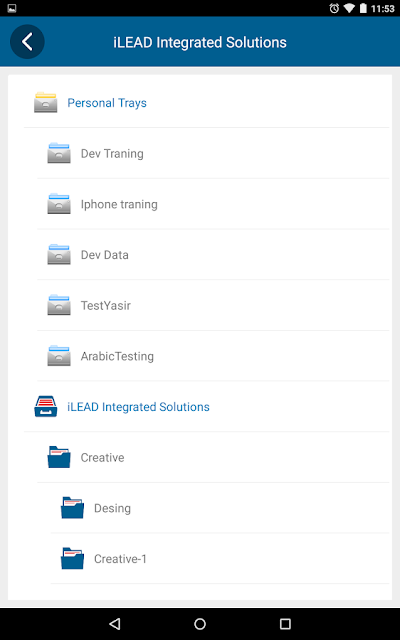
Task: Click the TestYasir tray icon
Action: pyautogui.click(x=59, y=305)
